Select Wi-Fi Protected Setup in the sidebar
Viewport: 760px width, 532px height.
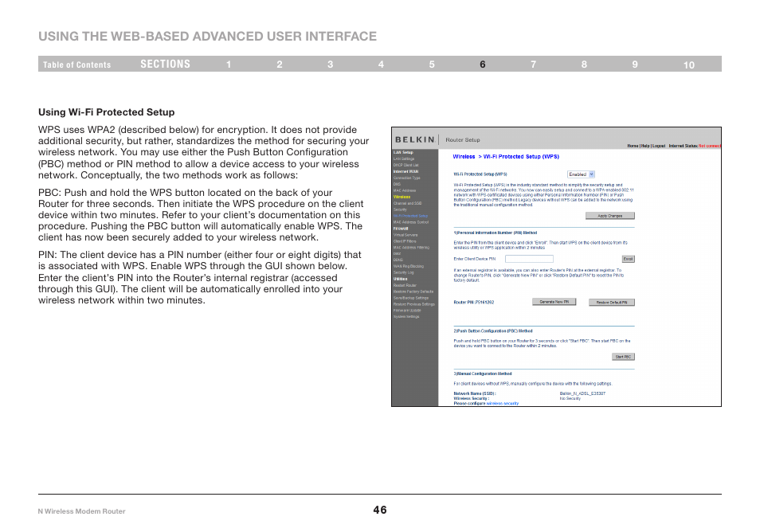[x=410, y=216]
